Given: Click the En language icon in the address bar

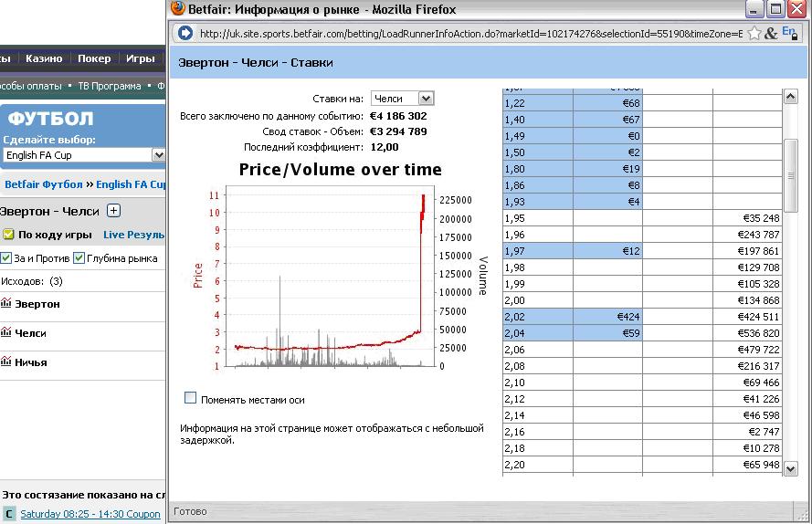Looking at the screenshot, I should [789, 33].
